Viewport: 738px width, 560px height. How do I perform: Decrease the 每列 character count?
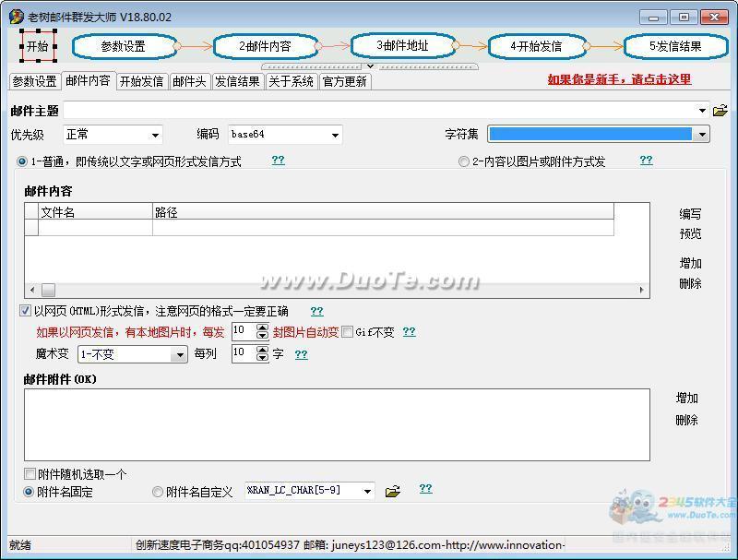tap(263, 357)
